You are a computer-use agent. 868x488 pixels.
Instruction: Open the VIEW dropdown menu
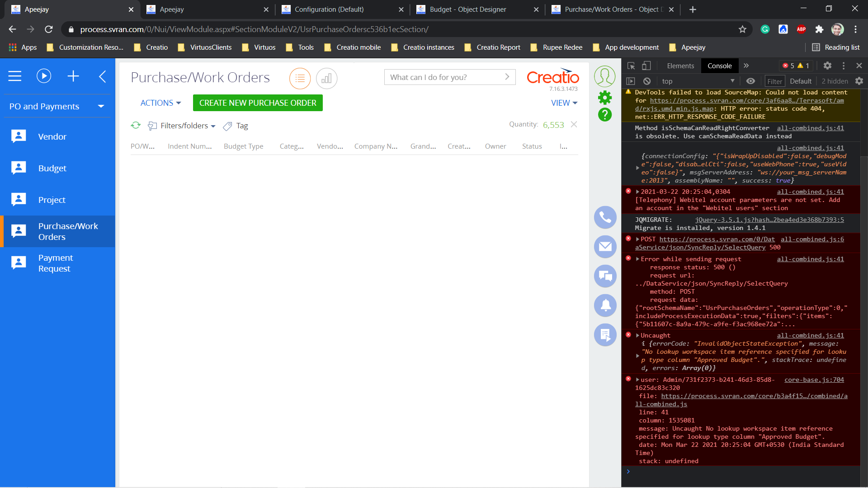pos(564,103)
